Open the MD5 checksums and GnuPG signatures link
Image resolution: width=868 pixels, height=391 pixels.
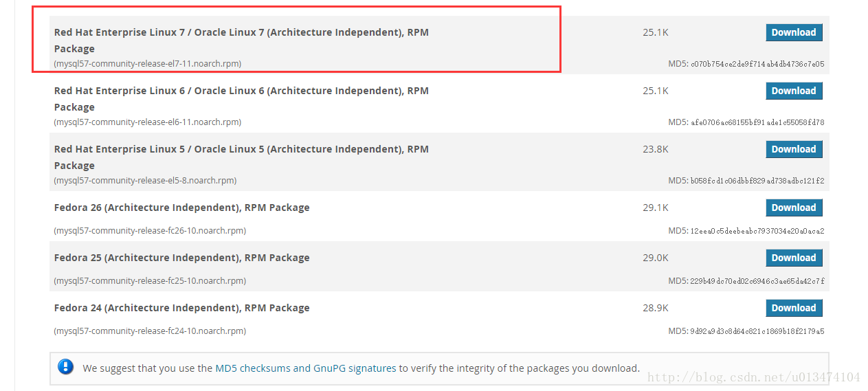(x=306, y=368)
